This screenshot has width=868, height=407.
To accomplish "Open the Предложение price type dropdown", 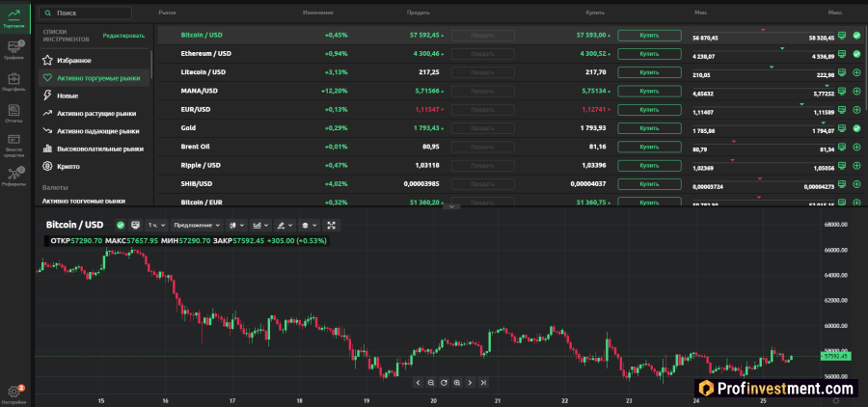I will tap(197, 225).
